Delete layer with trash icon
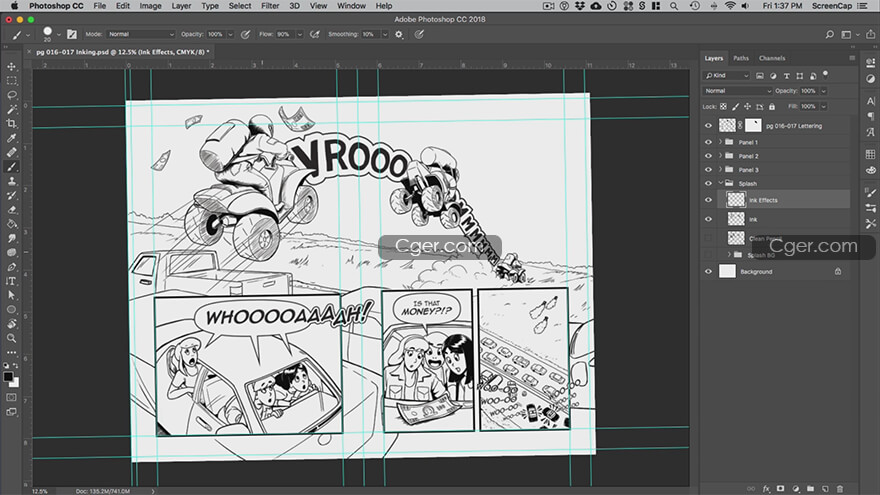This screenshot has width=880, height=495. tap(840, 489)
